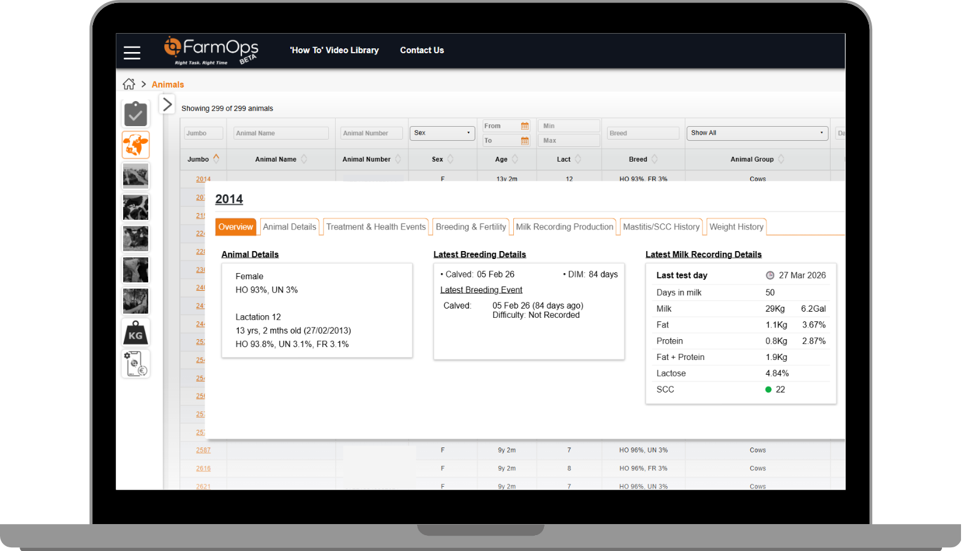The height and width of the screenshot is (551, 980).
Task: Open the Breeding & Fertility tab
Action: pos(471,227)
